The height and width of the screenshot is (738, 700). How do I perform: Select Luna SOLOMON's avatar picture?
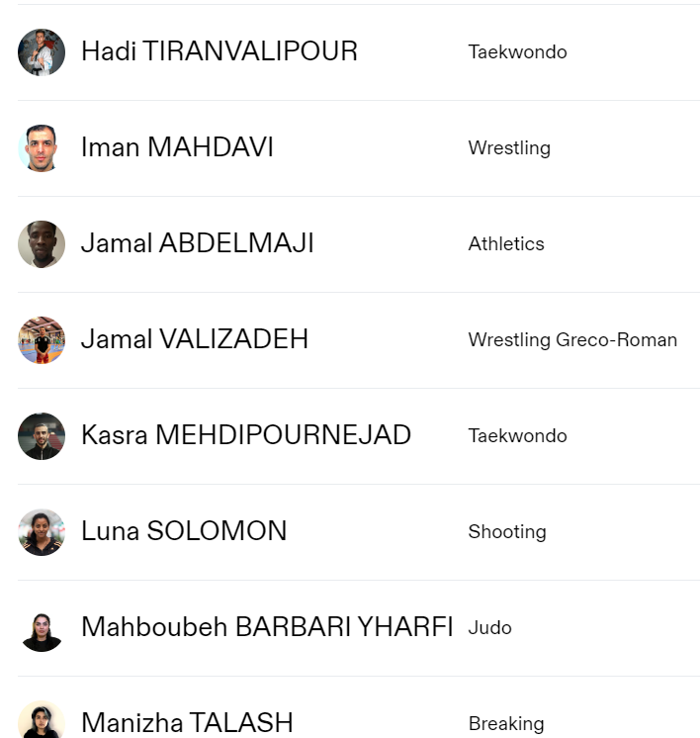pyautogui.click(x=42, y=532)
